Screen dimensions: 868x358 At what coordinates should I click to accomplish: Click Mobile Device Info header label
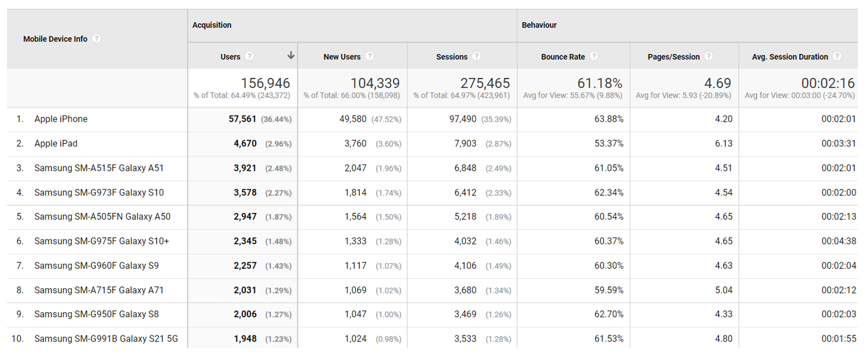pos(55,39)
